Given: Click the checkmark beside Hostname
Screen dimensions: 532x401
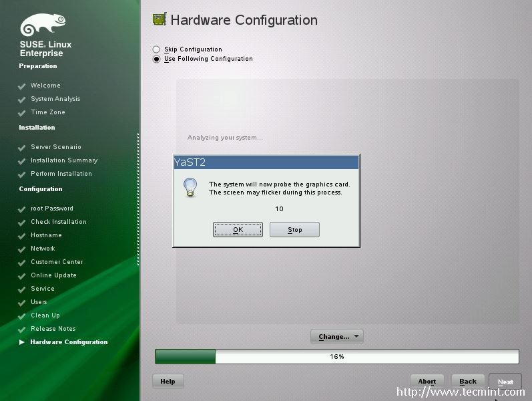Looking at the screenshot, I should click(22, 236).
